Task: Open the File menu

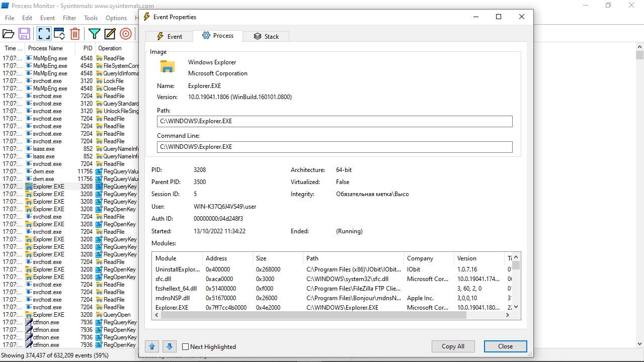Action: click(10, 18)
